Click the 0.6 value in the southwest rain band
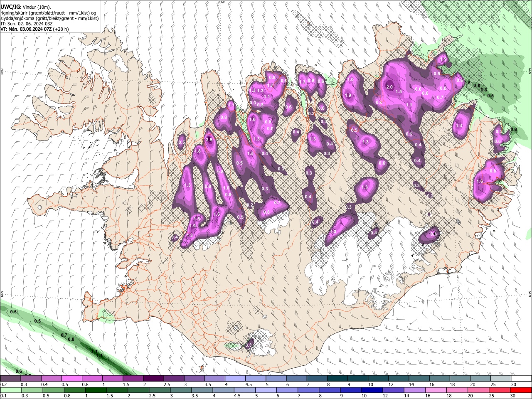The height and width of the screenshot is (399, 532). 19,371
